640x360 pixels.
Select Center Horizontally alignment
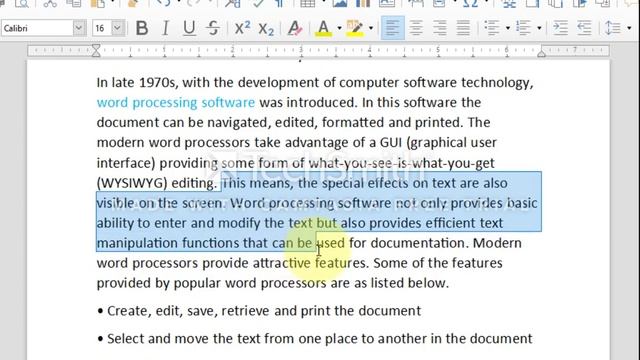click(416, 28)
